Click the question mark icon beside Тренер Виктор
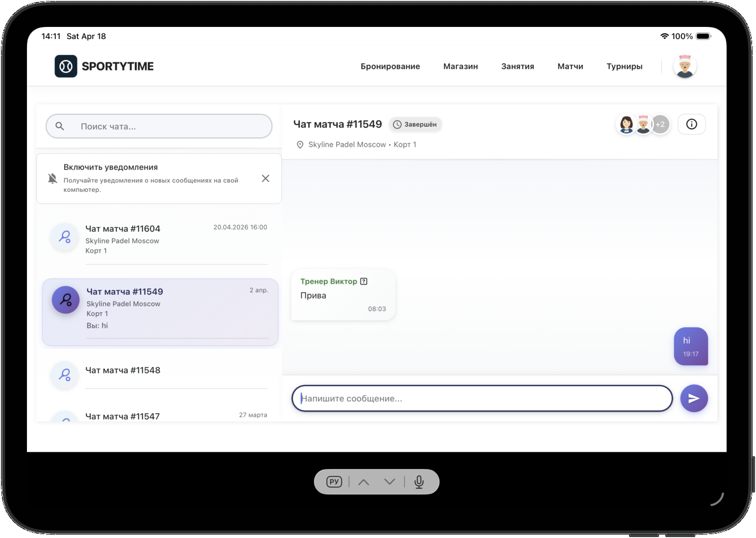Viewport: 756px width, 538px height. (364, 281)
